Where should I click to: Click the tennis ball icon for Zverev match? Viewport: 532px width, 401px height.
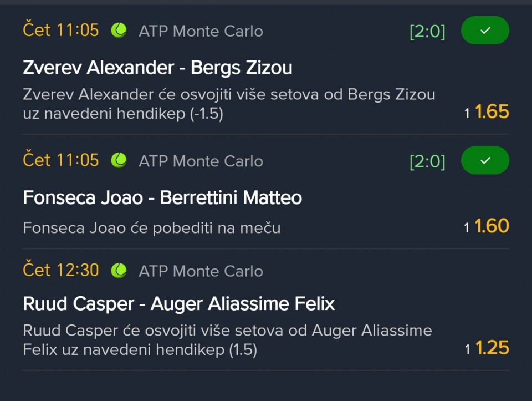click(x=119, y=31)
